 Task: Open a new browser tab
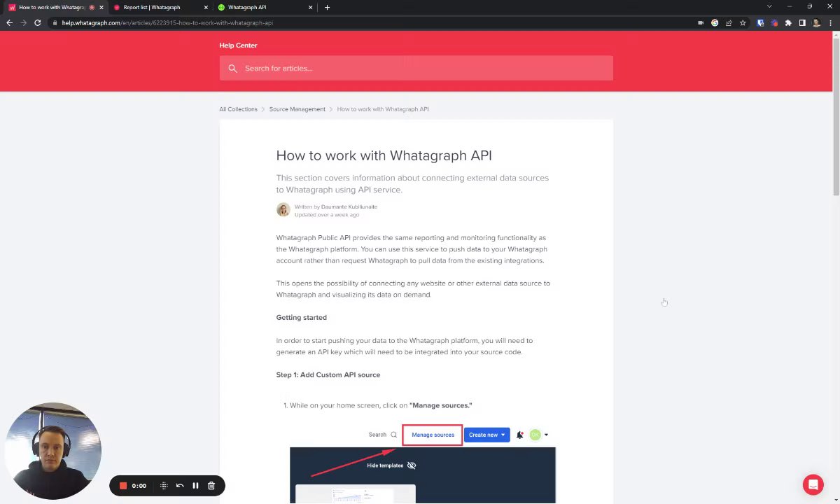327,7
